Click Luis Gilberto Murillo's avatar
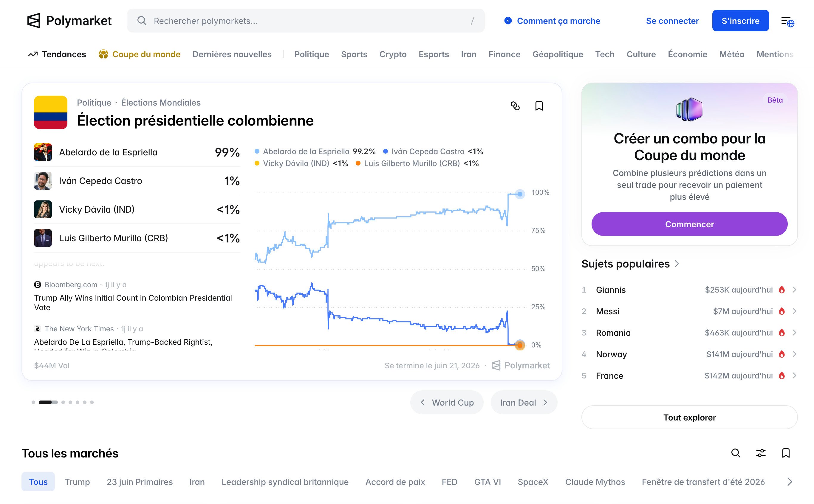Viewport: 814px width, 504px height. [x=43, y=238]
